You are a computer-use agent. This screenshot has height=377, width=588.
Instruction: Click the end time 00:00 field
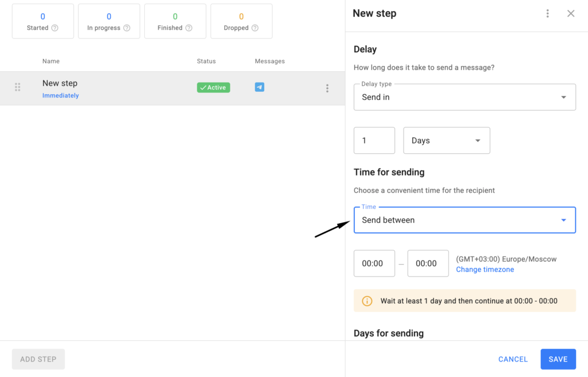tap(428, 263)
